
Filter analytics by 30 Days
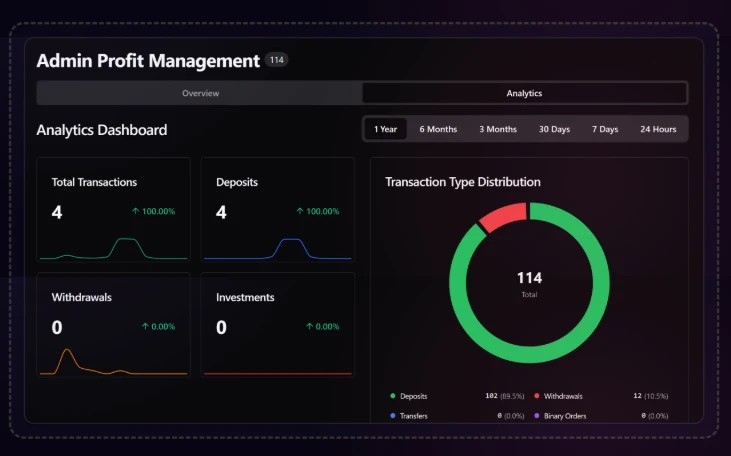point(554,129)
